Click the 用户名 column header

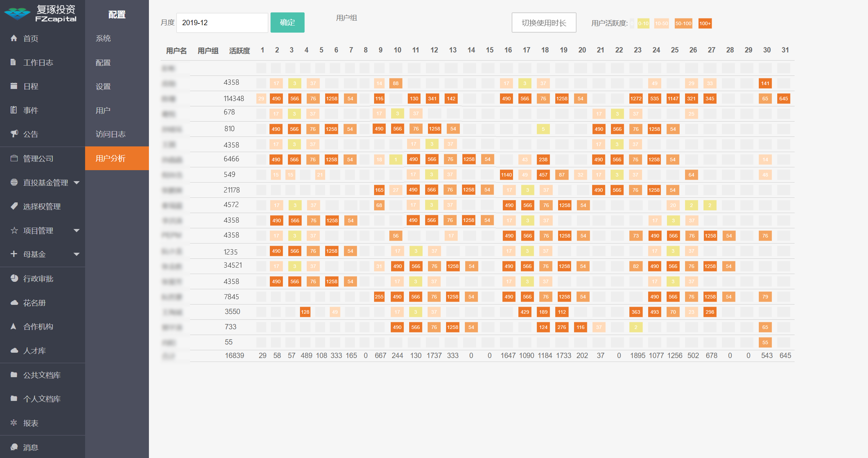pos(176,51)
